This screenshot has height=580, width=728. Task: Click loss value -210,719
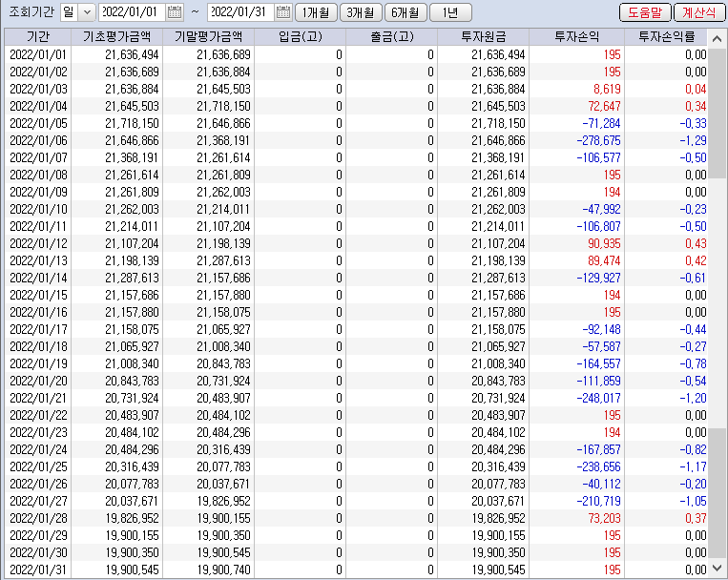point(598,502)
